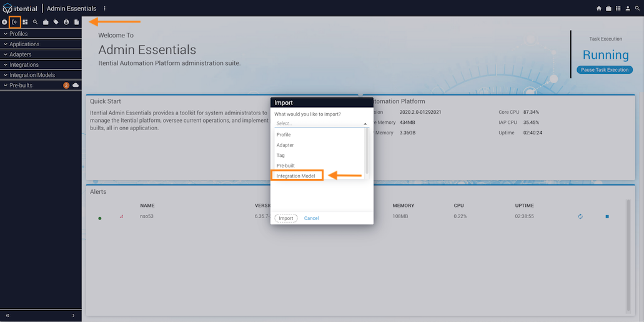
Task: Click the Import button in dialog
Action: 286,218
